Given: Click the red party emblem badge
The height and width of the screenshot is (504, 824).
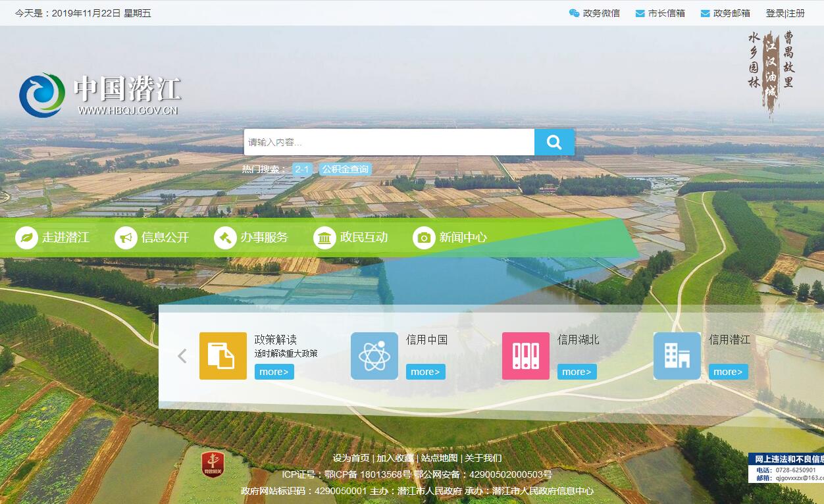Looking at the screenshot, I should coord(213,463).
